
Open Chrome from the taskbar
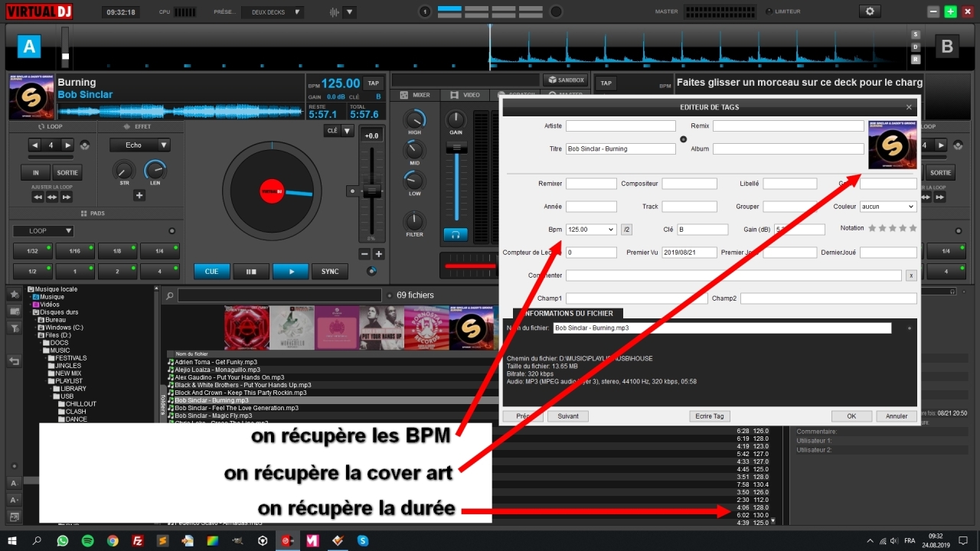click(x=113, y=540)
